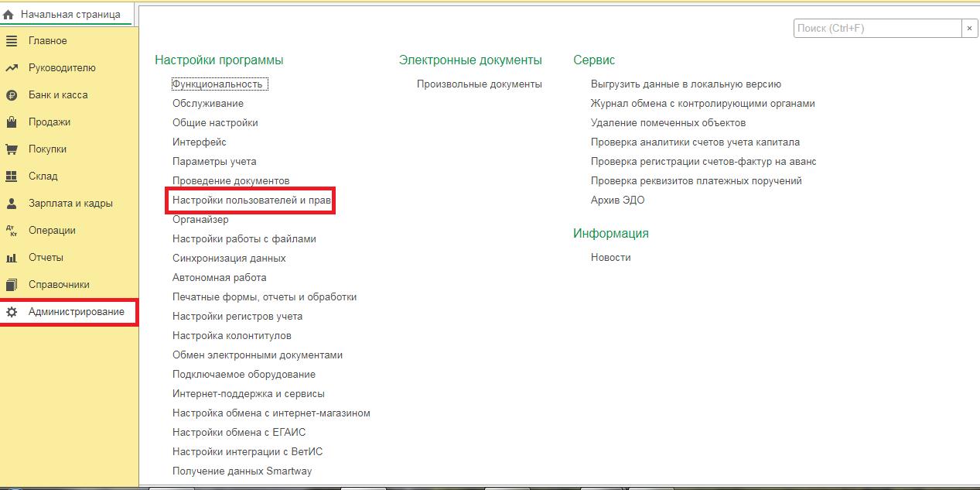Viewport: 980px width, 490px height.
Task: Open the Справочники section
Action: pyautogui.click(x=59, y=285)
